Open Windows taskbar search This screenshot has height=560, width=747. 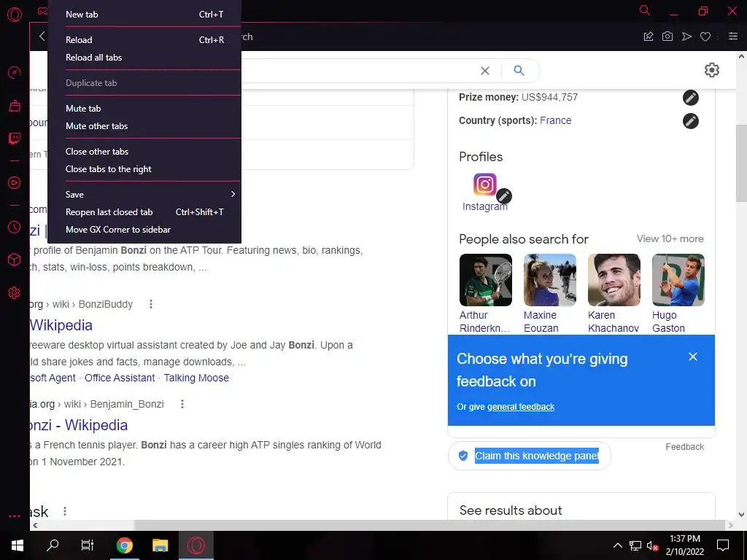53,545
